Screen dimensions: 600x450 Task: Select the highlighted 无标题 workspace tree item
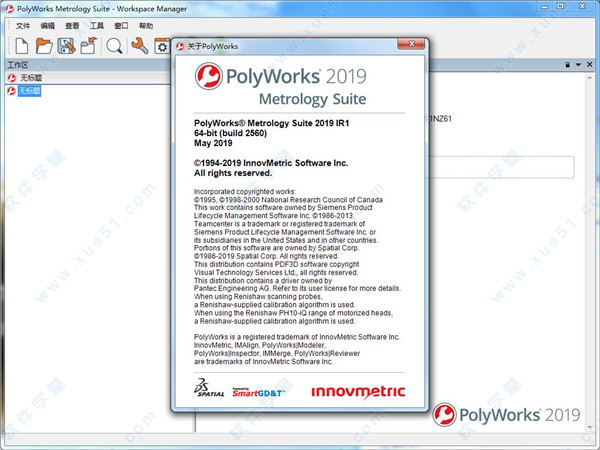(x=29, y=91)
